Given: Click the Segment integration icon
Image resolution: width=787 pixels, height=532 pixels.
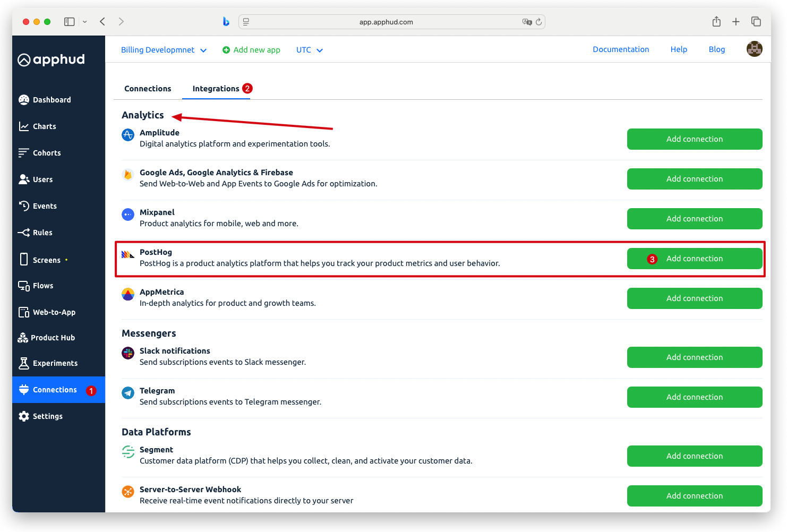Looking at the screenshot, I should [x=128, y=452].
